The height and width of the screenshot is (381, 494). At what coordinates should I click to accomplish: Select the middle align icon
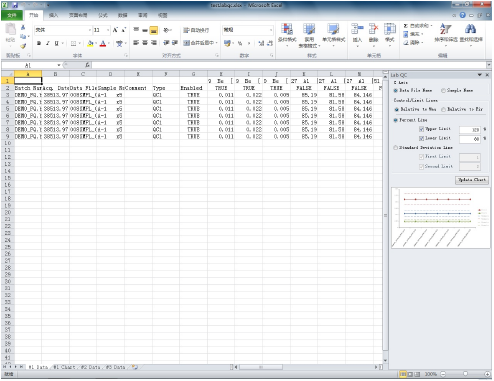[145, 30]
